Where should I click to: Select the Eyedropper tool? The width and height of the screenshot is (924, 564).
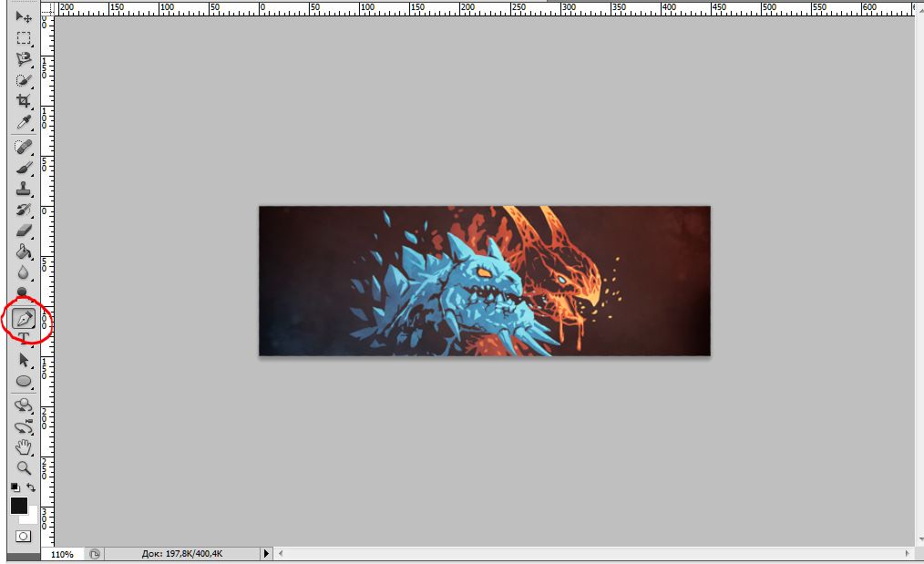24,122
